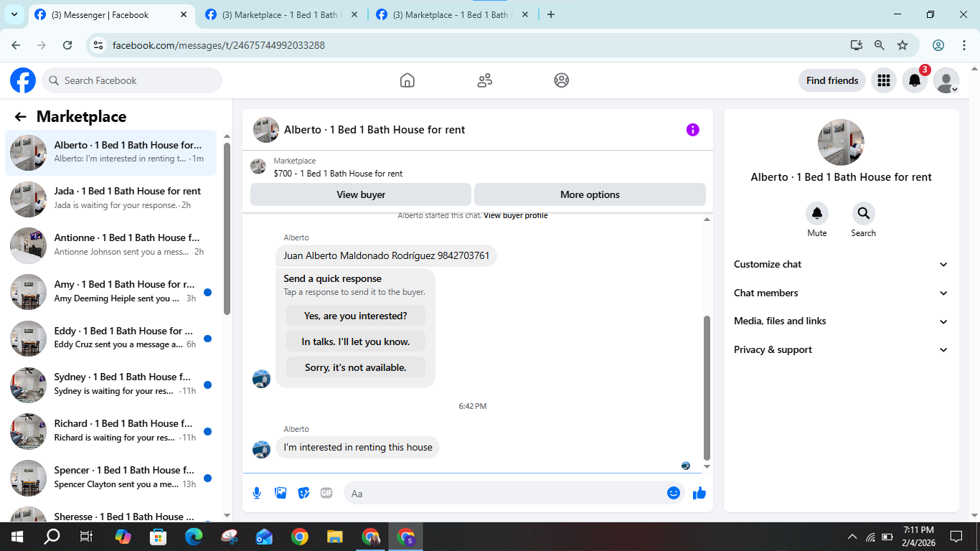Send 'Yes, are you interested?' quick response
Screen dimensions: 980x551
click(x=356, y=316)
